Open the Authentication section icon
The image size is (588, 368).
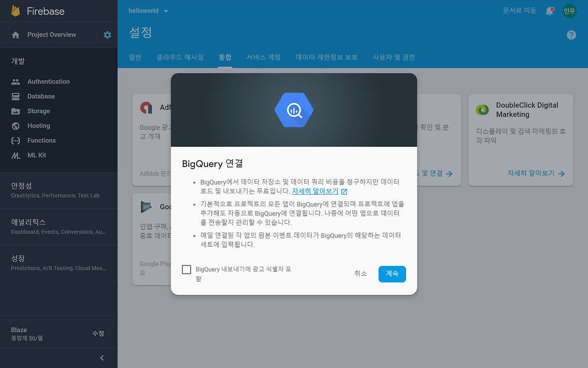16,81
